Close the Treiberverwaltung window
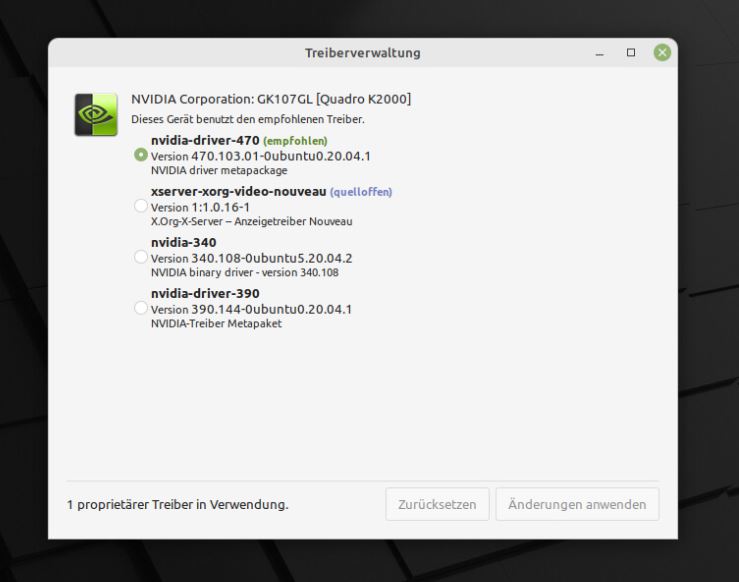739x582 pixels. click(x=662, y=52)
